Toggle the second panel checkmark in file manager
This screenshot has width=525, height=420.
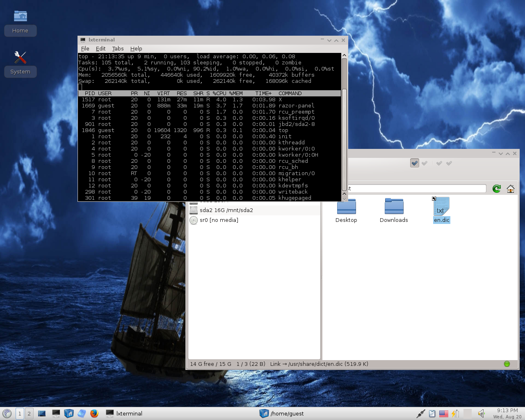click(425, 163)
